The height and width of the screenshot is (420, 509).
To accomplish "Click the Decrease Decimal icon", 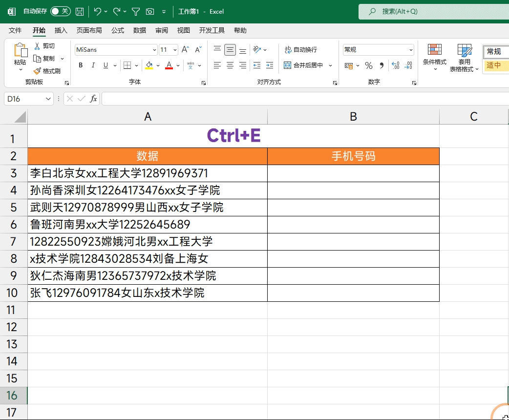I will (408, 65).
